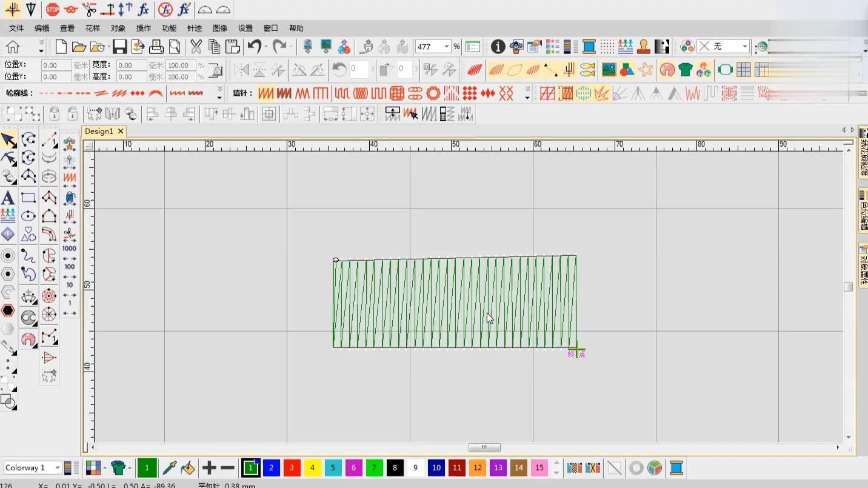The height and width of the screenshot is (488, 868).
Task: Open the 色位编辑 side panel
Action: click(863, 211)
